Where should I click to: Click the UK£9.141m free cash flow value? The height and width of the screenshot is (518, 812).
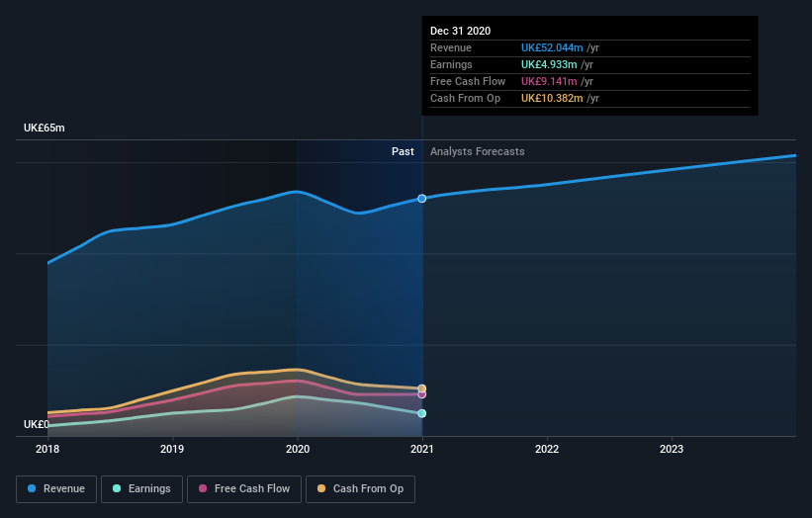[x=549, y=81]
